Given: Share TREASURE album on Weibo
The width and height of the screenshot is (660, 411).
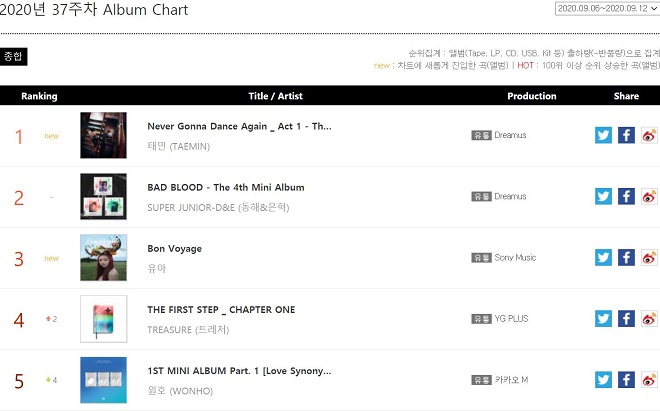Looking at the screenshot, I should click(649, 319).
